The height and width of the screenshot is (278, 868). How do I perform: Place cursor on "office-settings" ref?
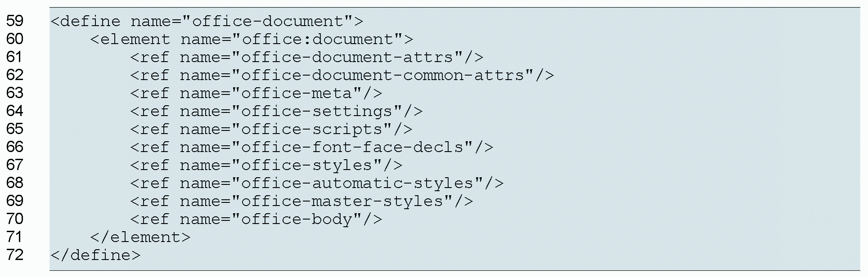coord(276,111)
